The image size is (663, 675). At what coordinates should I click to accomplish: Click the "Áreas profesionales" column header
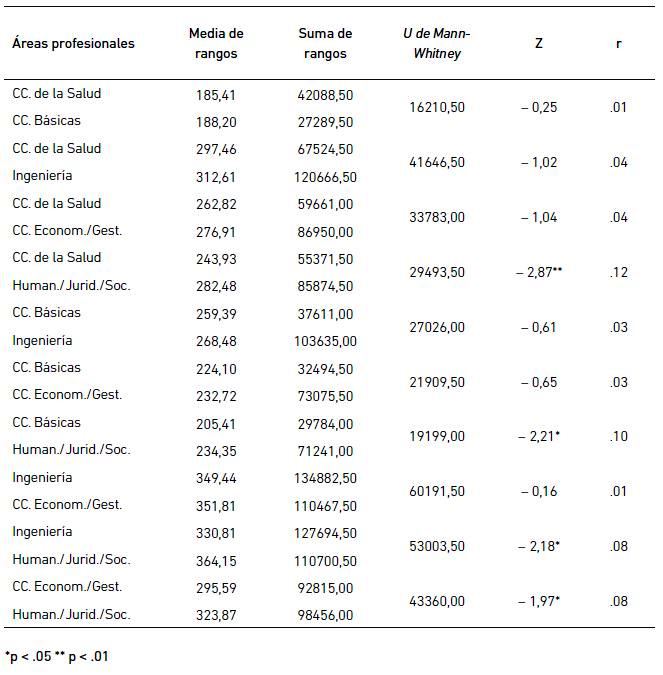73,43
